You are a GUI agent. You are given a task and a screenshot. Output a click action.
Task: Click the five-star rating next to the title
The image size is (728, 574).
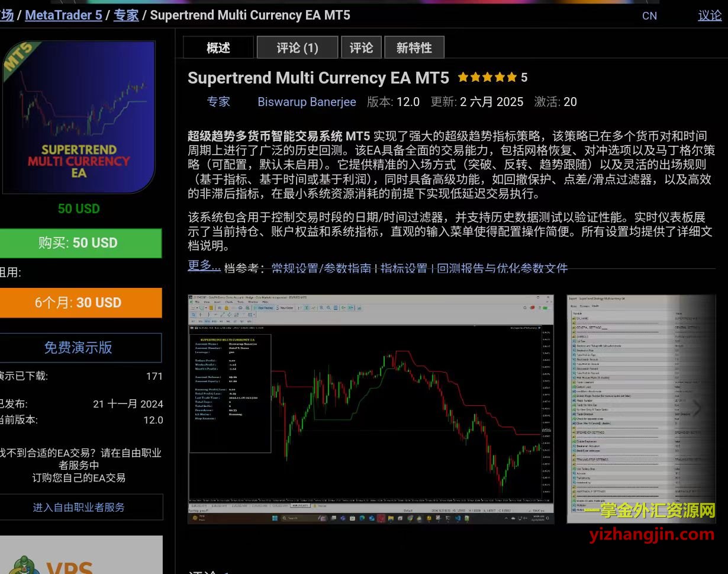[487, 78]
